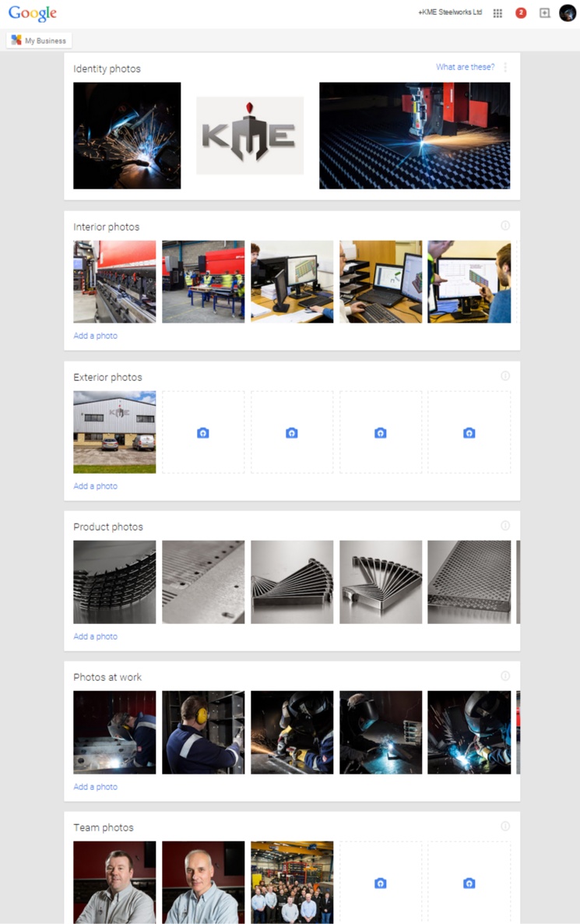Click the info icon beside Product photos
580x924 pixels.
click(x=505, y=526)
